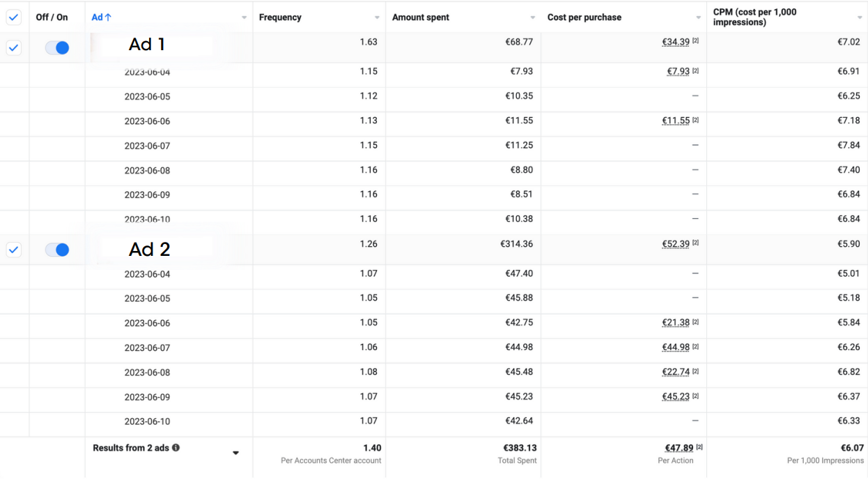Open the €7.93 cost per purchase link
This screenshot has height=479, width=868.
[679, 71]
